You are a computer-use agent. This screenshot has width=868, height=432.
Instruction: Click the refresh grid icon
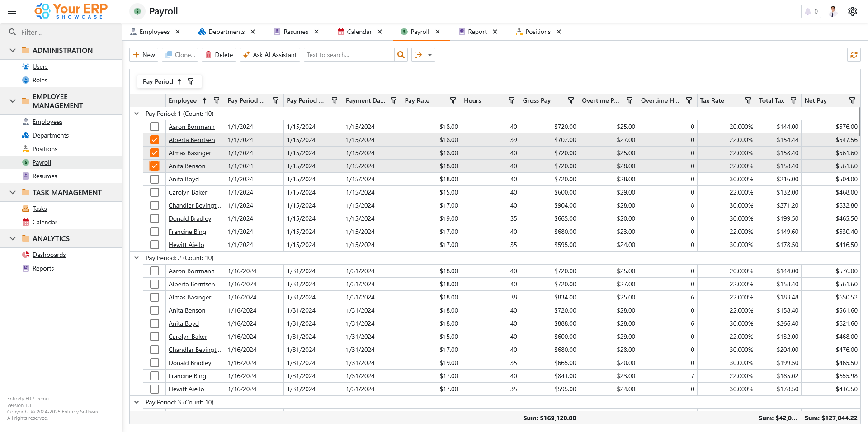(x=854, y=55)
